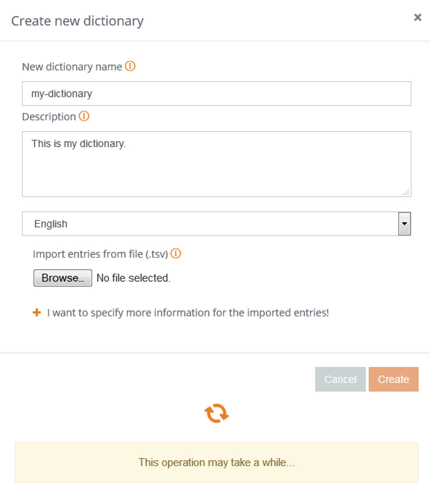Focus the my-dictionary name field
Screen dimensions: 430x504
pos(216,94)
